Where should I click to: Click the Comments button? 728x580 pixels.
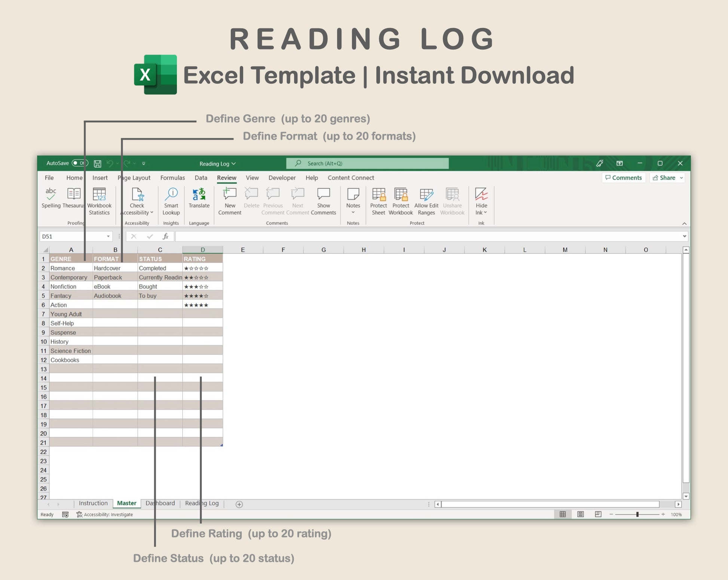tap(624, 178)
